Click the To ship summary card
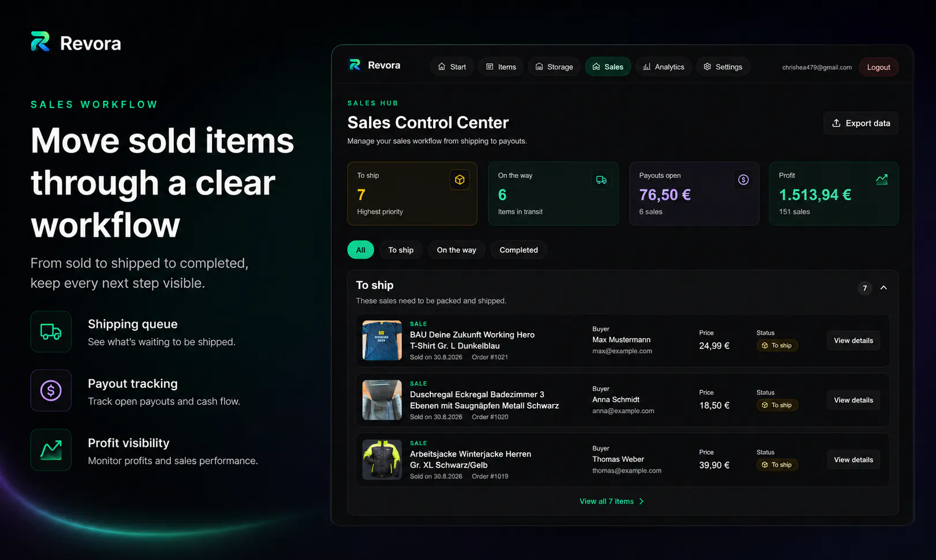Viewport: 936px width, 560px height. (x=412, y=193)
